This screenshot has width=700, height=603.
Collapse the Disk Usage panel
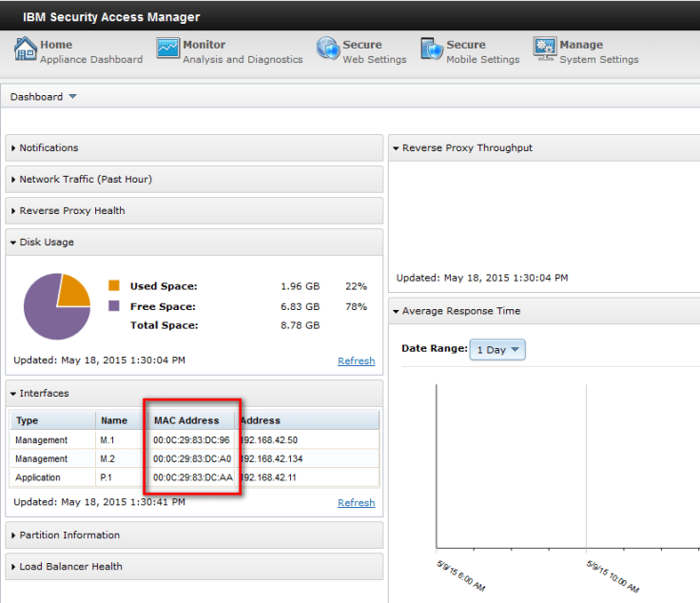click(x=47, y=243)
